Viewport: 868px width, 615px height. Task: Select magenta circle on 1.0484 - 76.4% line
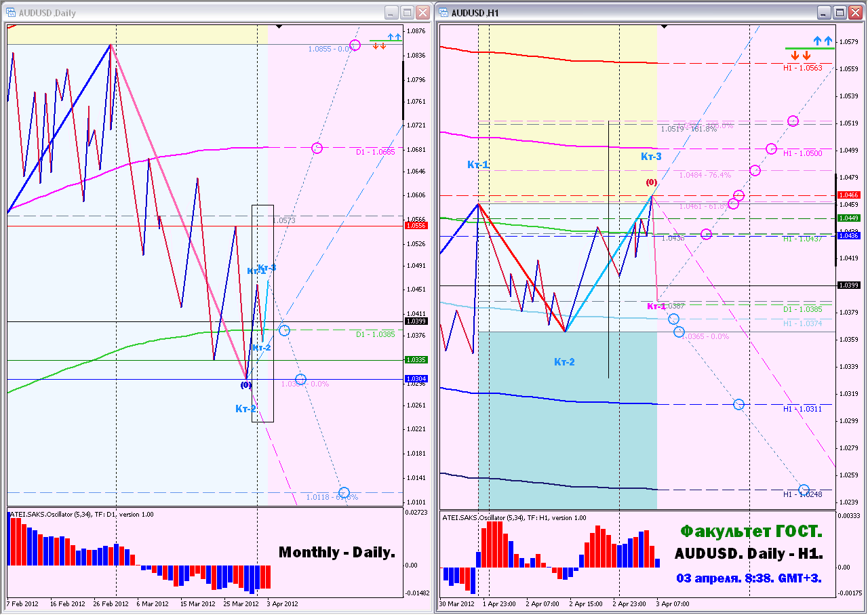(755, 170)
